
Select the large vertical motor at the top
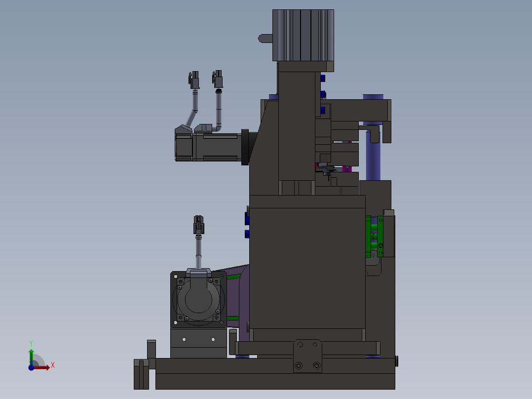click(x=303, y=36)
